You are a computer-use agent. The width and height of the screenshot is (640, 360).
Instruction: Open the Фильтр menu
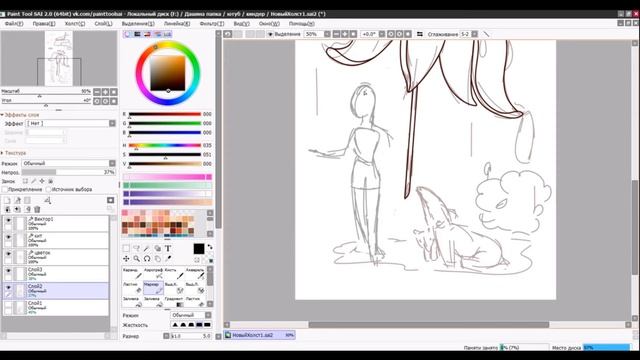tap(212, 24)
